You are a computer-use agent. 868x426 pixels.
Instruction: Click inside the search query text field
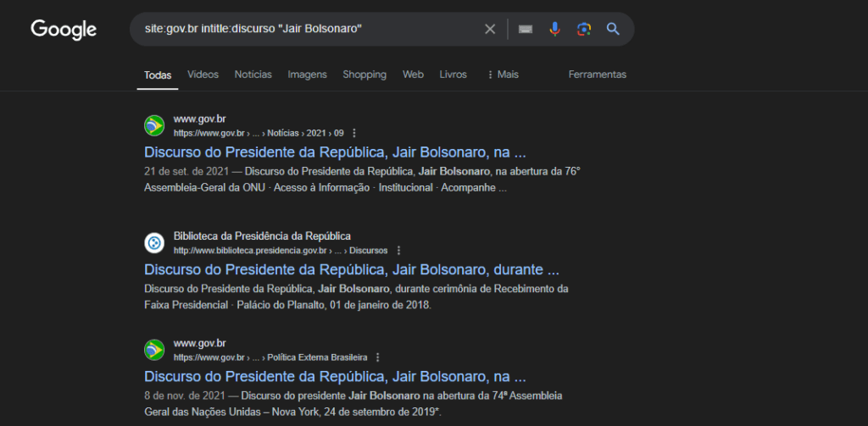click(x=305, y=30)
